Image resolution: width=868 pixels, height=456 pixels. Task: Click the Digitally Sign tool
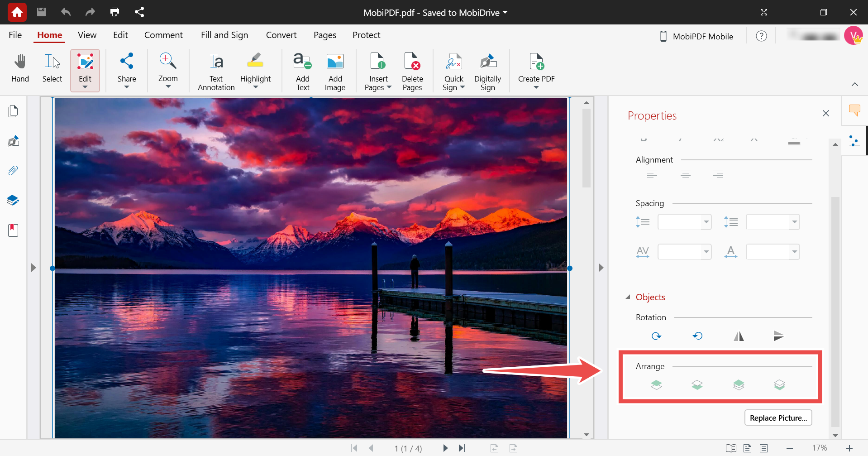click(x=487, y=72)
